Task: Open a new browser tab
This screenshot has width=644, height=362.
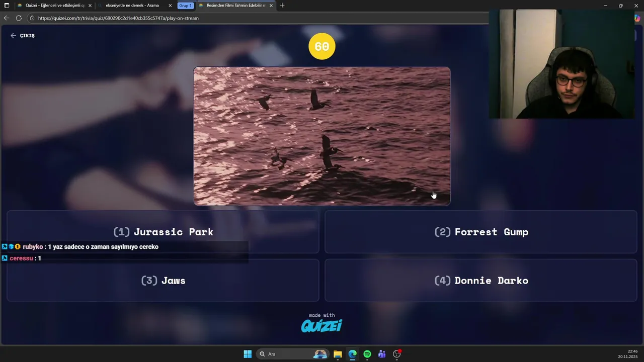Action: click(x=282, y=6)
